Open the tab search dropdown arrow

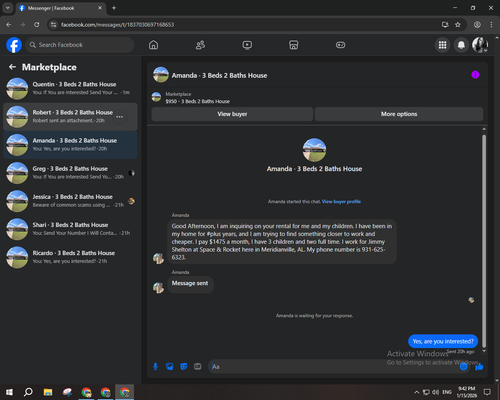[7, 8]
